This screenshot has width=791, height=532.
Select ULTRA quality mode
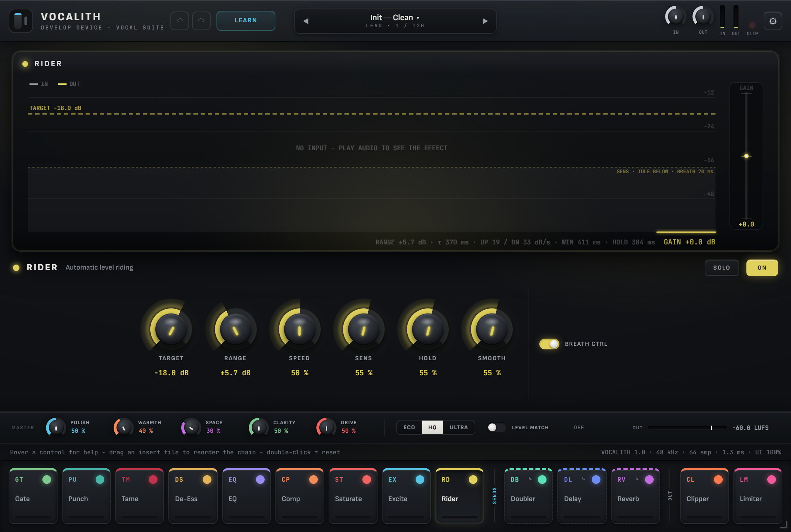(459, 427)
